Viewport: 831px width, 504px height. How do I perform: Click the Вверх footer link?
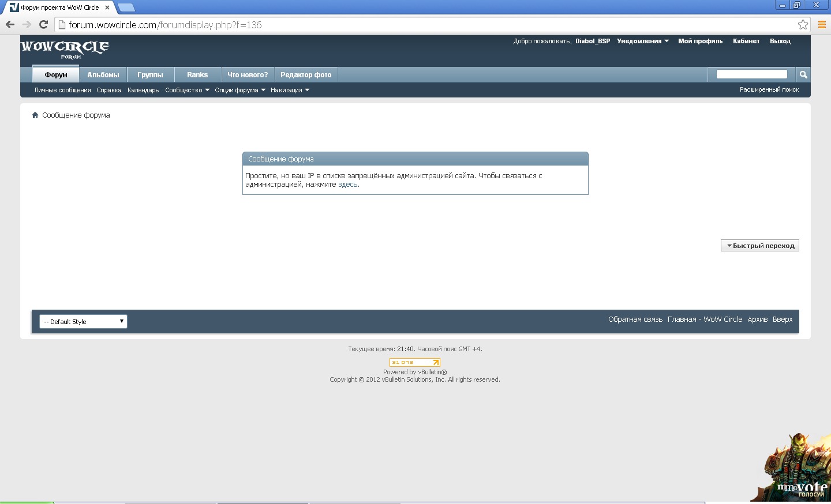point(783,319)
